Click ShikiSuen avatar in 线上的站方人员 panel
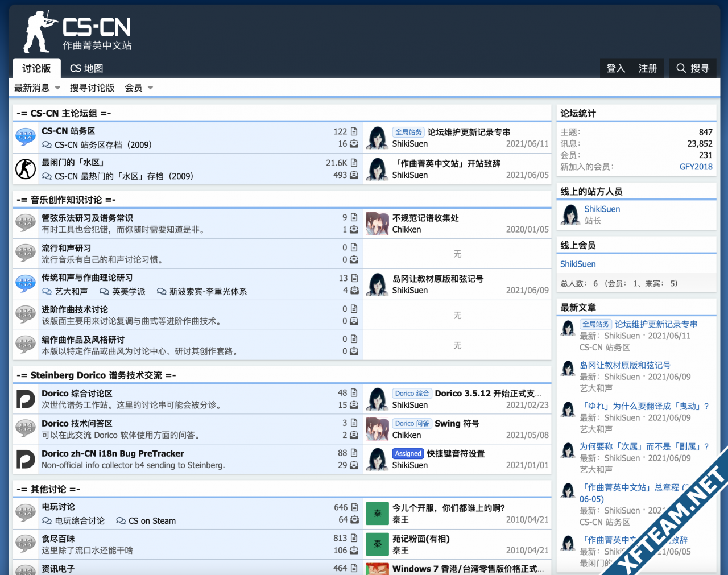This screenshot has height=575, width=728. [570, 214]
